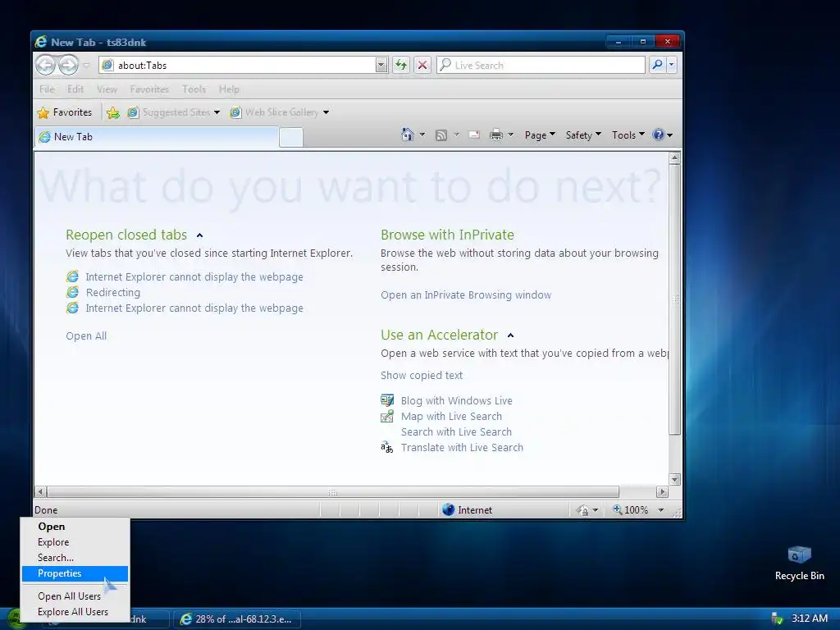Click the Favorites star button
The width and height of the screenshot is (840, 630).
pos(65,112)
